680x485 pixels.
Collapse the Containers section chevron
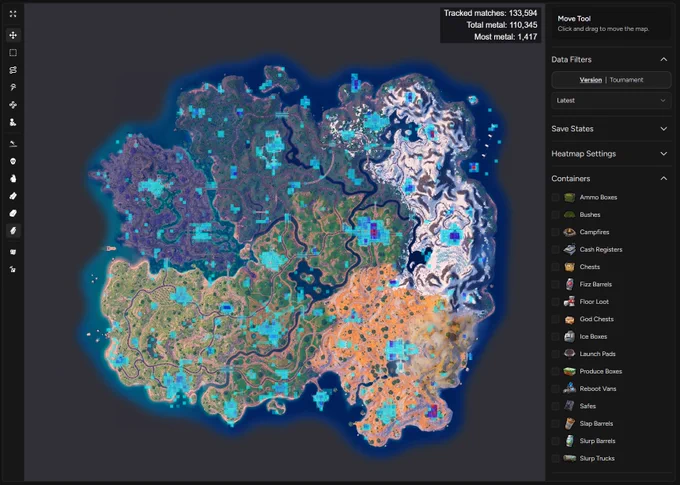(664, 178)
